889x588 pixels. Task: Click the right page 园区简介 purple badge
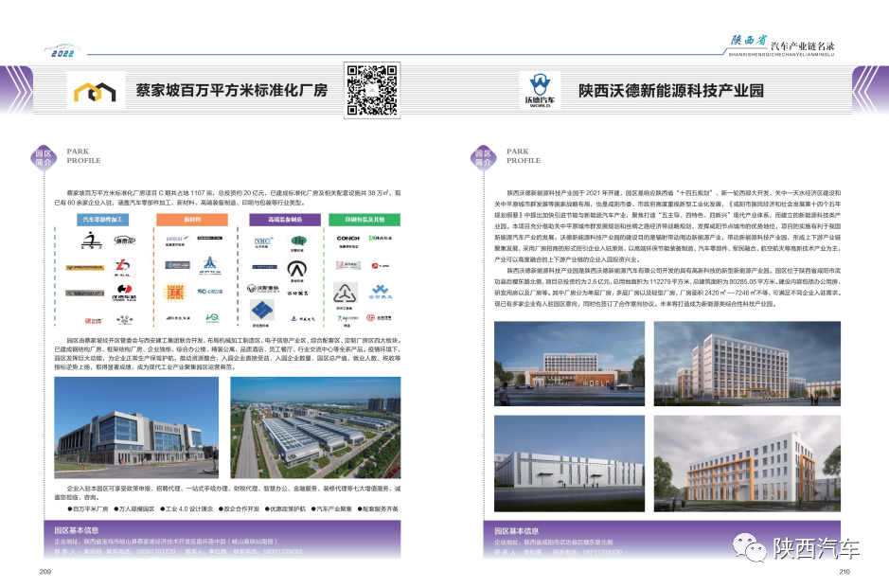pyautogui.click(x=484, y=157)
